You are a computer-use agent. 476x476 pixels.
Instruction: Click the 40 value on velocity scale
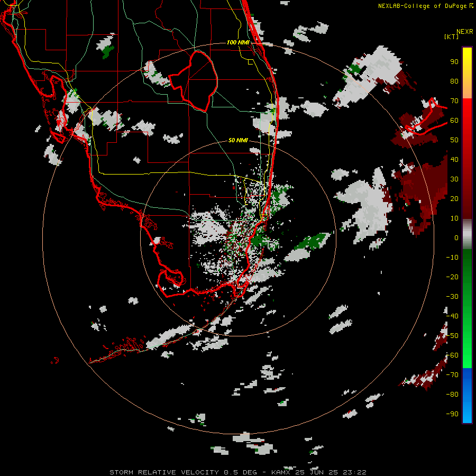click(454, 159)
